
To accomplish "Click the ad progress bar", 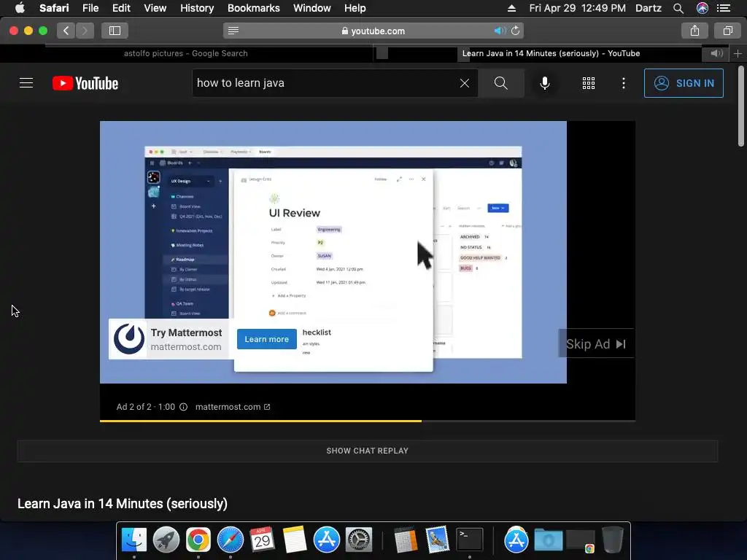I will click(x=368, y=421).
